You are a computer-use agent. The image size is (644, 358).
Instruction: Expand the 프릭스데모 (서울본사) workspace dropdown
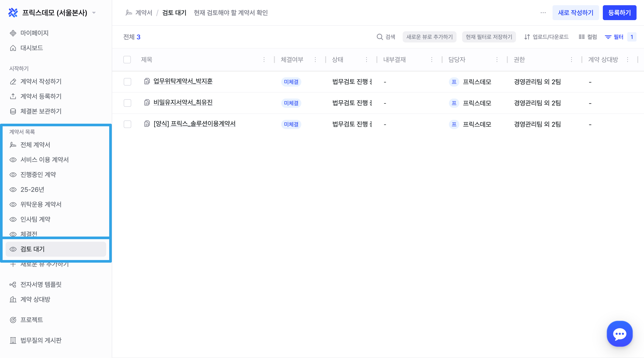[94, 13]
